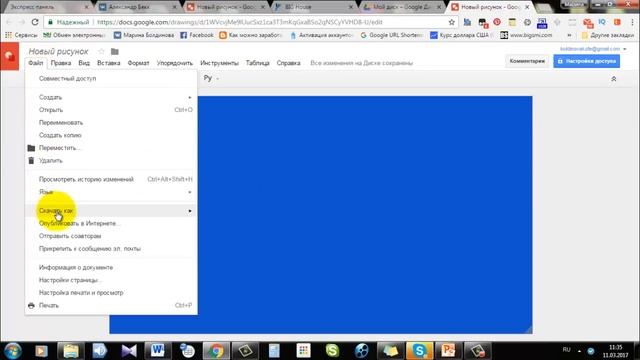Click the 'Комментарии' button
This screenshot has height=360, width=640.
[x=527, y=61]
